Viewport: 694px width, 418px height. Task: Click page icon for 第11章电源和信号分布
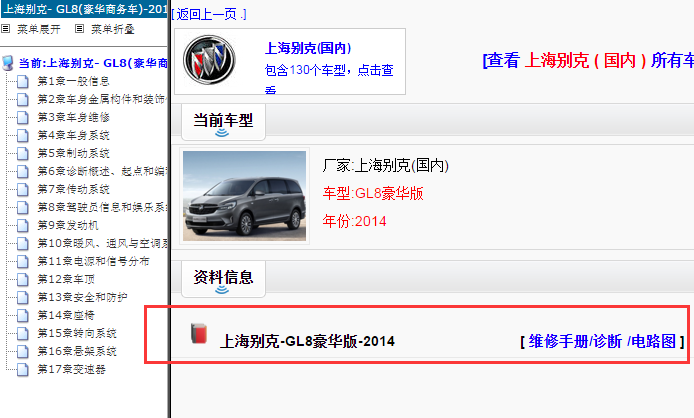click(x=23, y=261)
